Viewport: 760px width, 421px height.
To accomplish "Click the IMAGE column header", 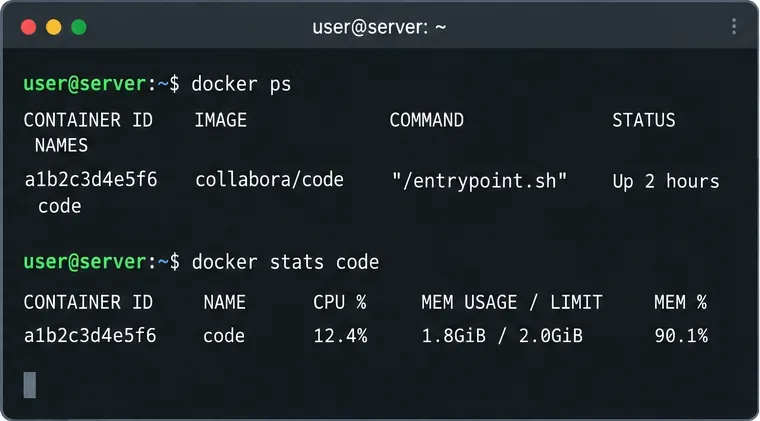I will pos(221,120).
